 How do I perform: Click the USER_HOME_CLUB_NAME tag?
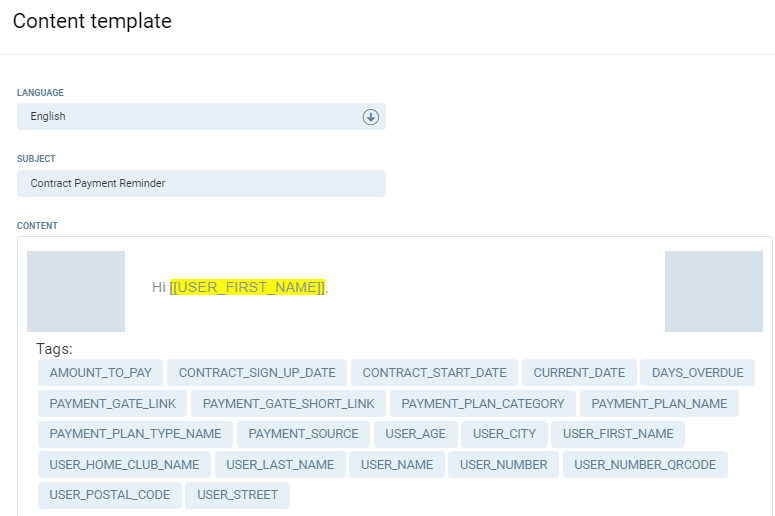pos(124,465)
